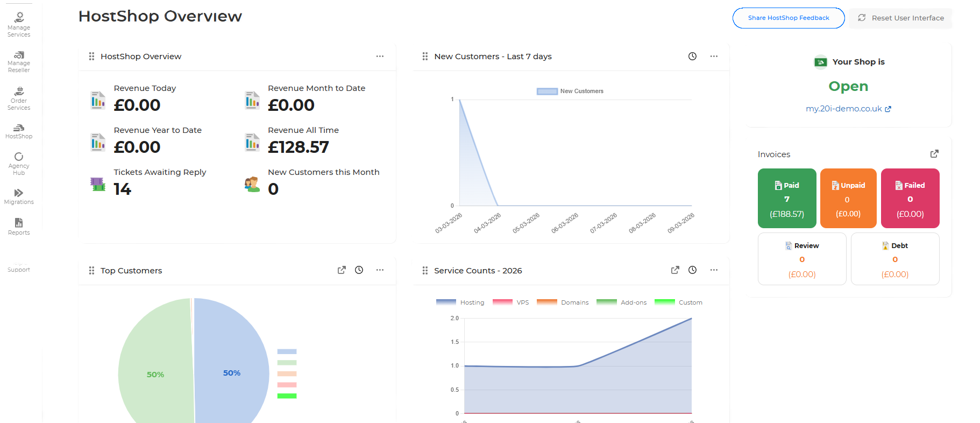
Task: Click the bright green Top Customers legend swatch
Action: coord(287,396)
